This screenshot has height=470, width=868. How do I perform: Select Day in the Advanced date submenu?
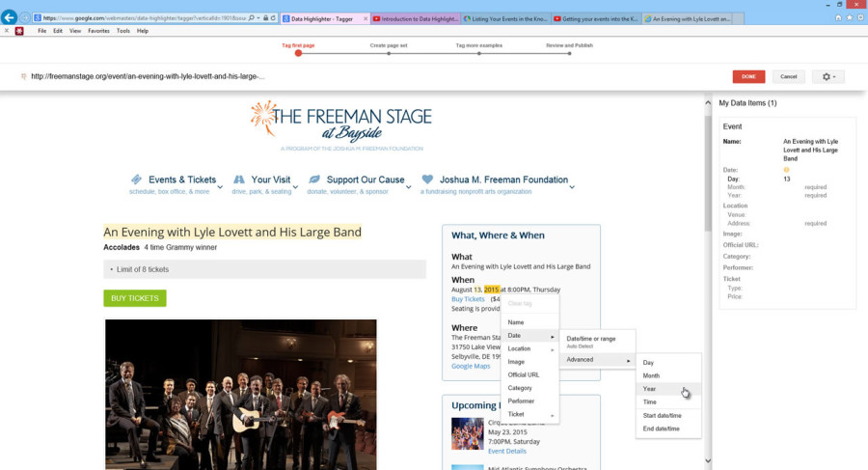tap(668, 363)
